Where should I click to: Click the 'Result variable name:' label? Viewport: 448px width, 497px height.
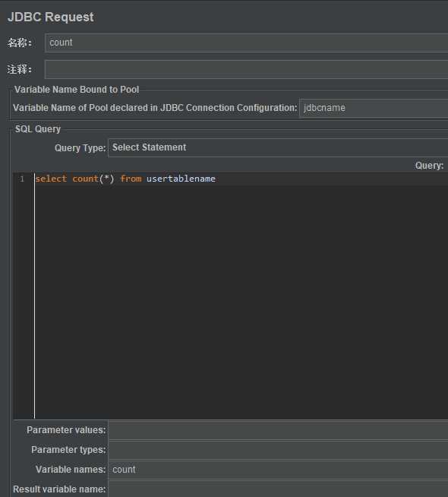(x=59, y=489)
